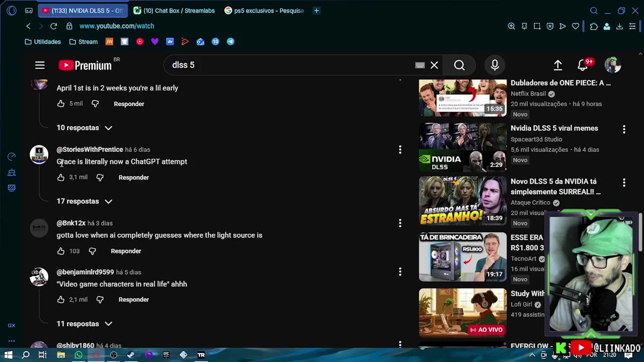Open the Opera menu logo
Image resolution: width=644 pixels, height=362 pixels.
(12, 11)
